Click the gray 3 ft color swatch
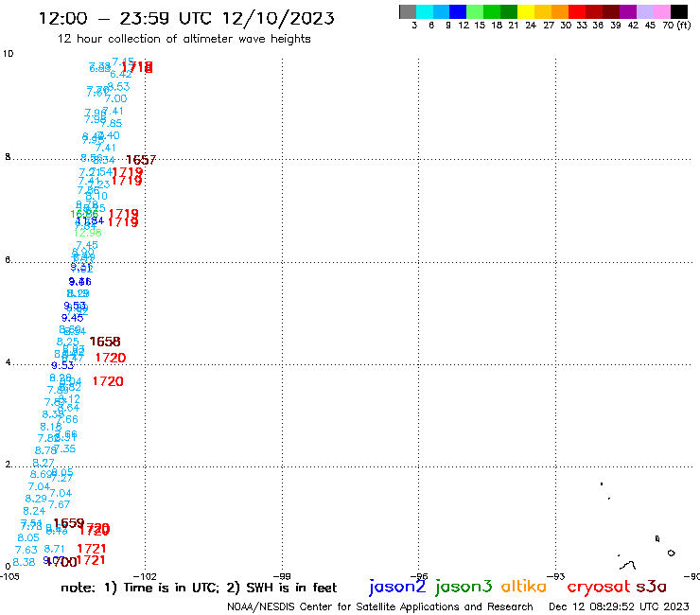Screen dimensions: 700x615 point(408,11)
